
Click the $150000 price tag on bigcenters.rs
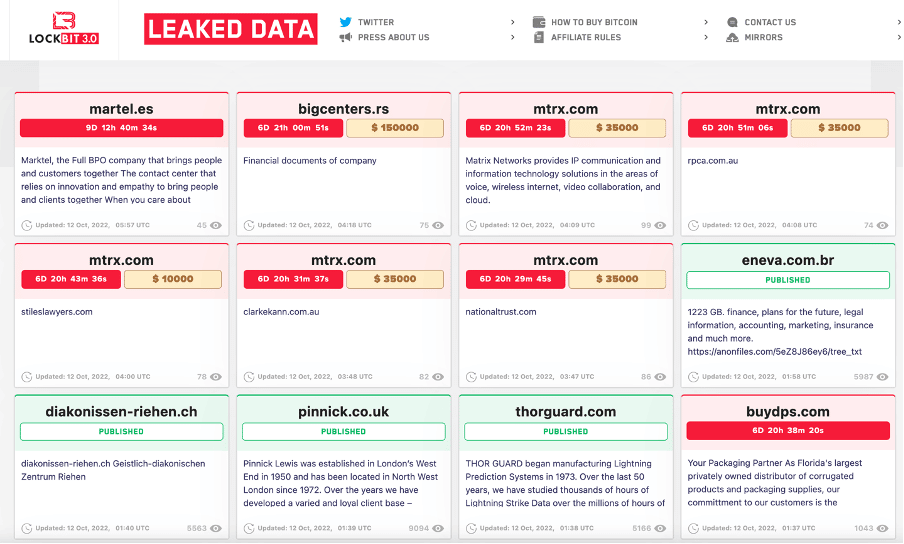(x=394, y=128)
